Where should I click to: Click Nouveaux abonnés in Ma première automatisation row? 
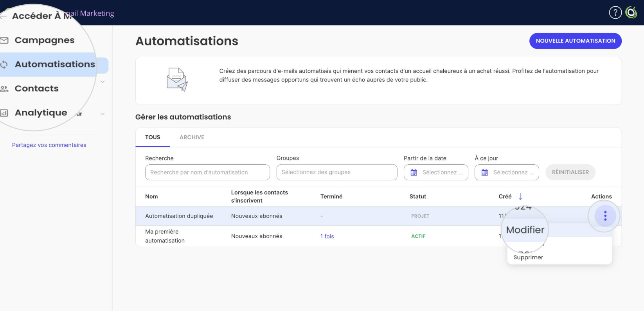point(257,236)
